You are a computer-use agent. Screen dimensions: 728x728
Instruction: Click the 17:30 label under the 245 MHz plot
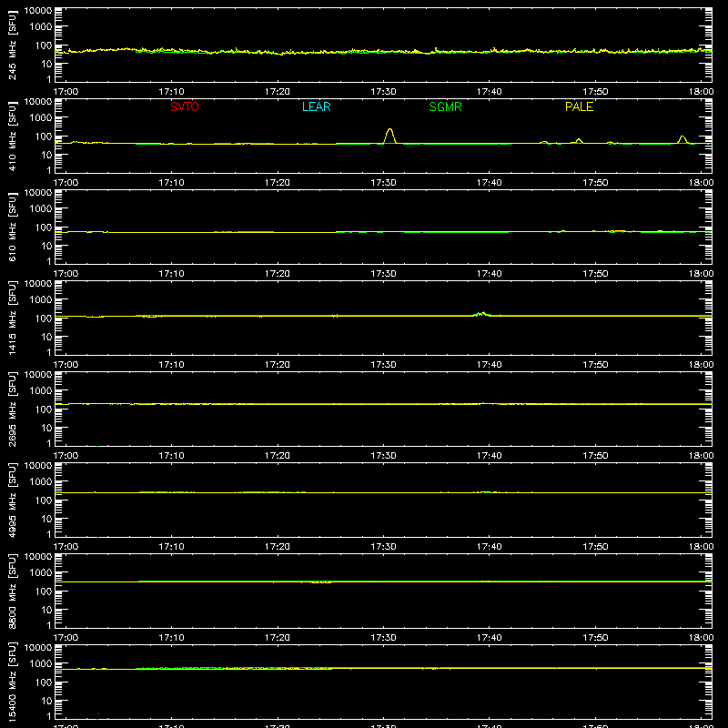tap(383, 92)
